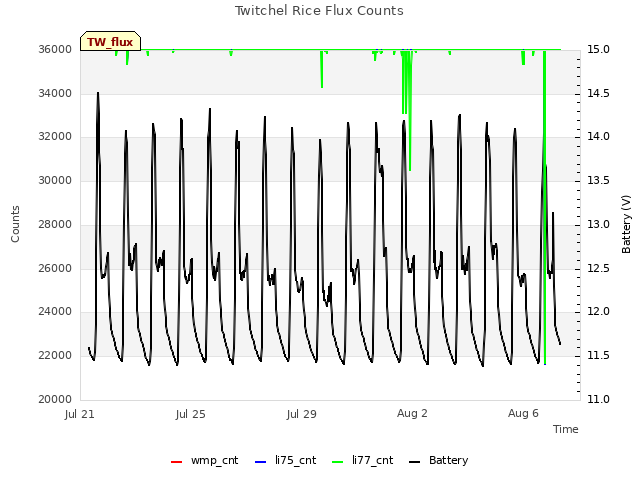Click the 34000 Counts axis tick label
Screen dimensions: 640x480
tap(55, 93)
